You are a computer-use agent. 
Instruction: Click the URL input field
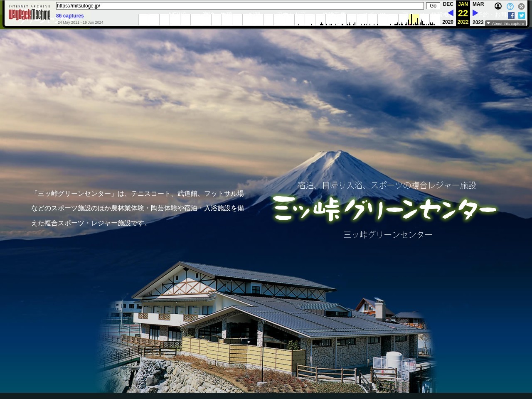(240, 6)
